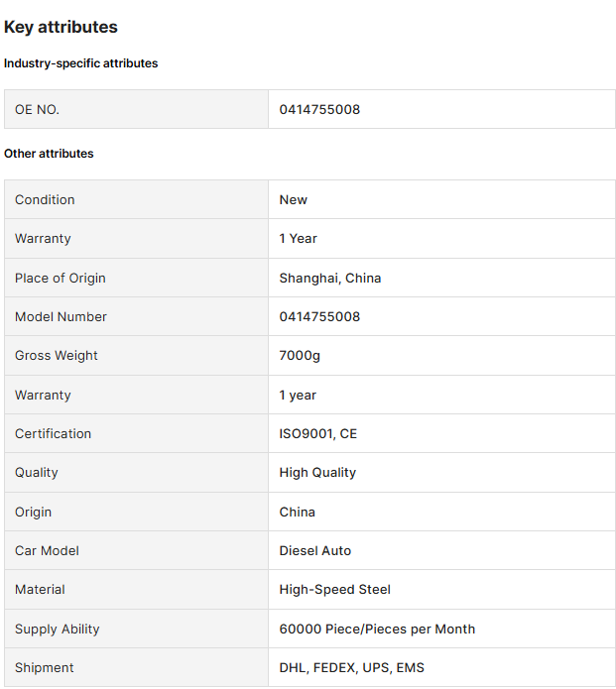Select the DHL, FEDEX, UPS, EMS shipment value
616x689 pixels.
click(352, 668)
